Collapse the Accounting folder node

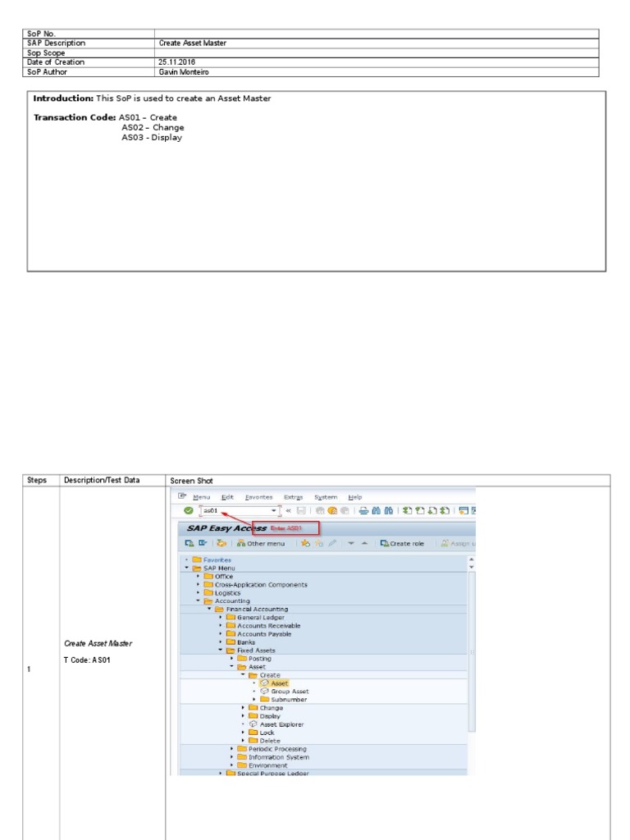pyautogui.click(x=199, y=601)
